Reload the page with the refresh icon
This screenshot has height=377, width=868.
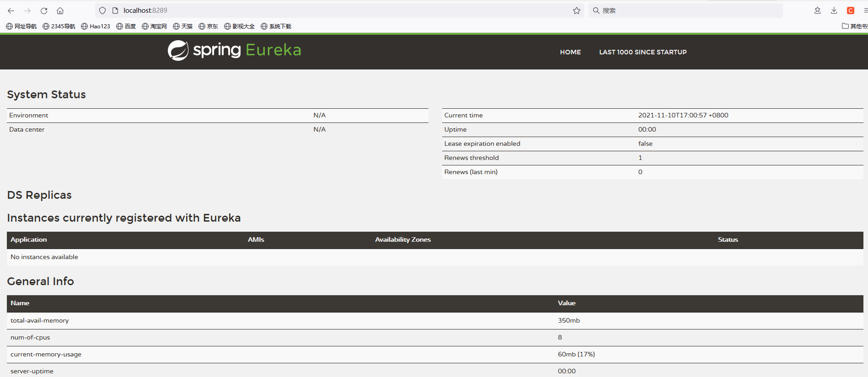click(44, 11)
